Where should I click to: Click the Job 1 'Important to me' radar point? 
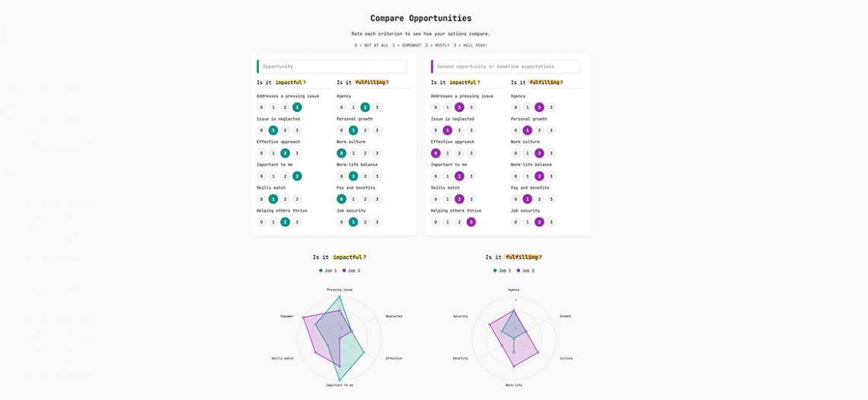tap(340, 379)
